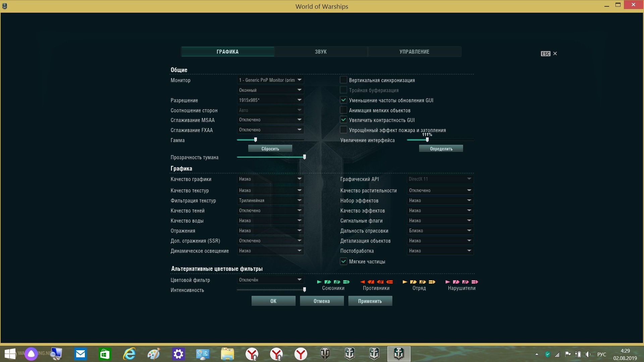Open the Mail app from taskbar

80,354
